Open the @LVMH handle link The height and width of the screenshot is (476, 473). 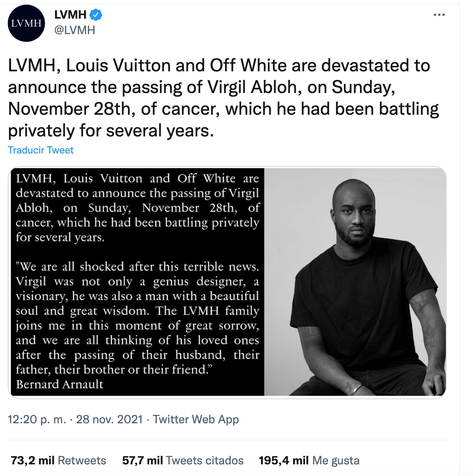74,30
